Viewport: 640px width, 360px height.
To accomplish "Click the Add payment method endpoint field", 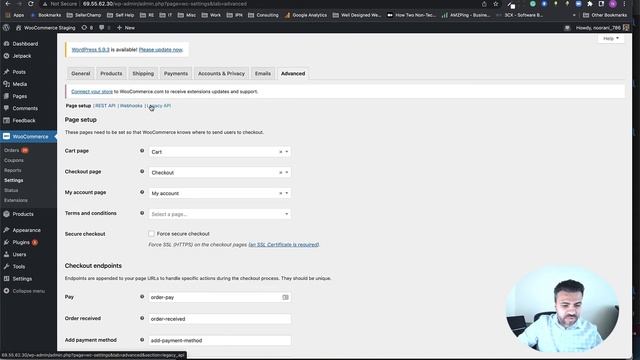I will click(x=220, y=340).
